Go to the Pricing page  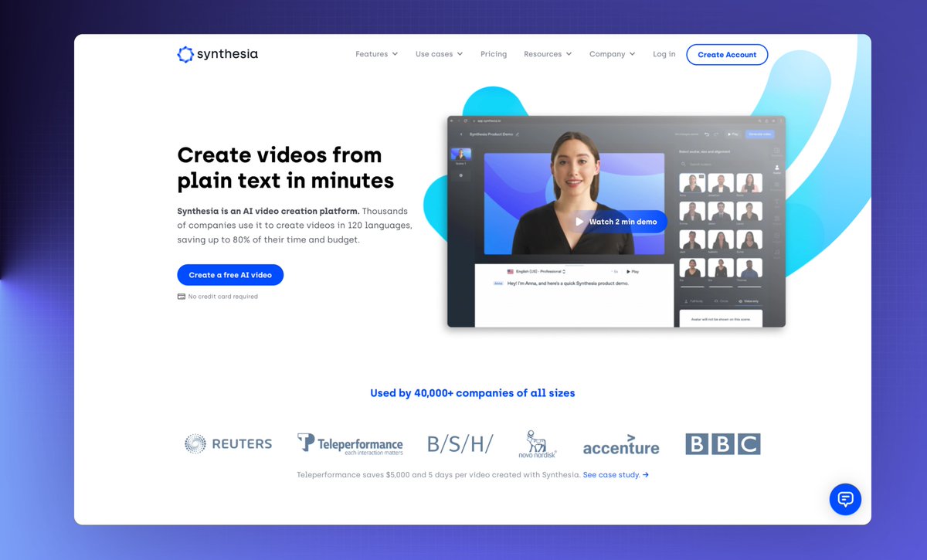tap(494, 54)
